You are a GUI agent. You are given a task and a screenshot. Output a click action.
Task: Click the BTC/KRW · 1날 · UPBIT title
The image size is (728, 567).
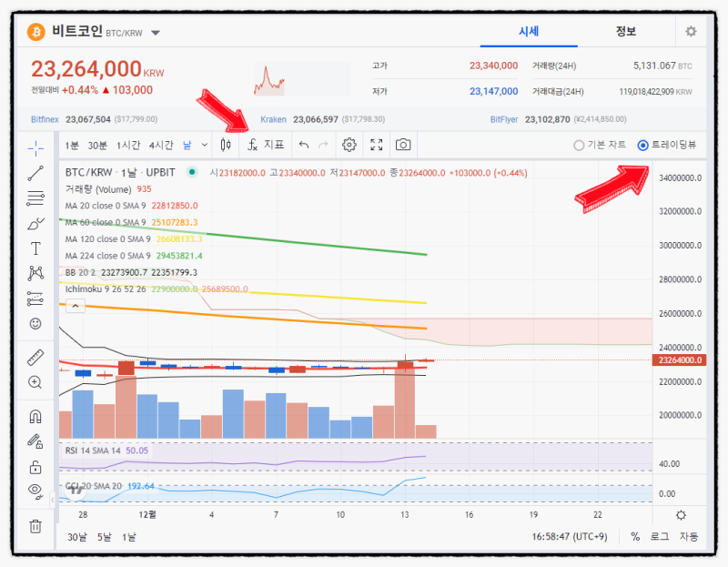[120, 173]
